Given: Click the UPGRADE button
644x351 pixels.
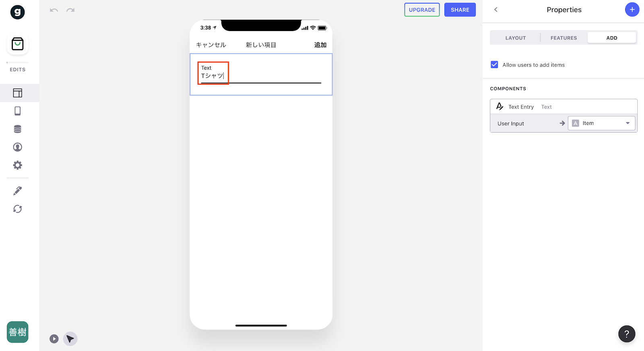Looking at the screenshot, I should click(x=422, y=10).
